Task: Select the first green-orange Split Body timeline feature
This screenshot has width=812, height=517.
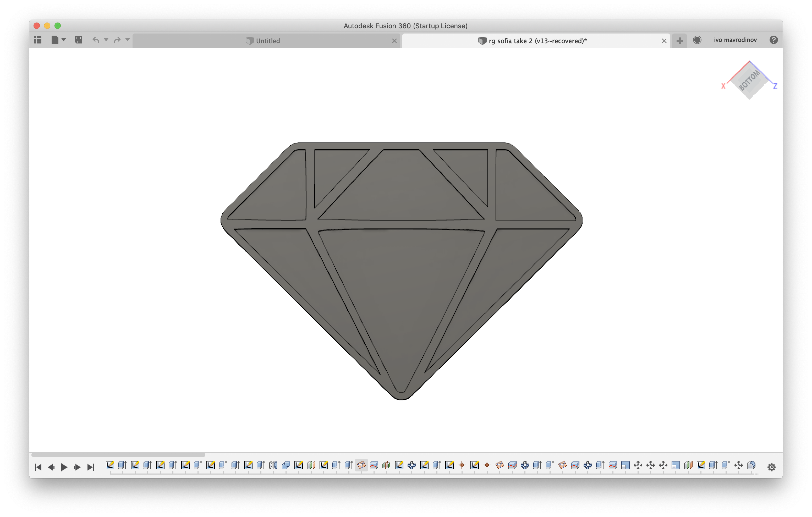Action: (311, 465)
